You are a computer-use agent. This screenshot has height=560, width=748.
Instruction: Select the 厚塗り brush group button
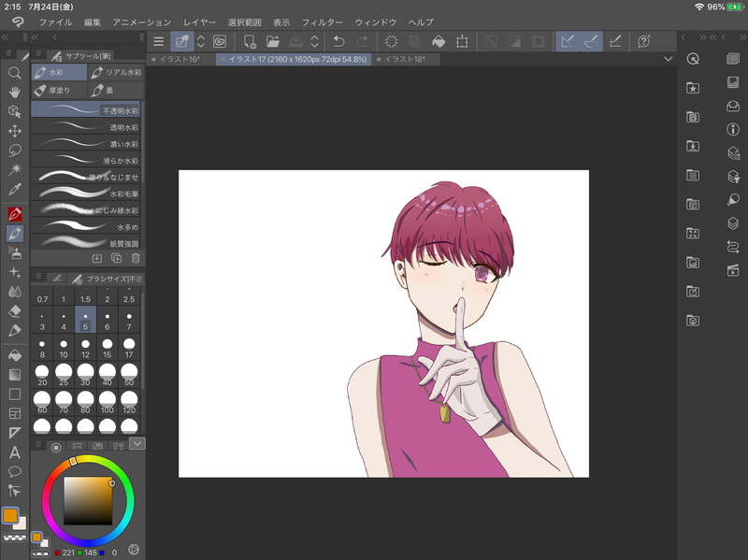pos(58,91)
